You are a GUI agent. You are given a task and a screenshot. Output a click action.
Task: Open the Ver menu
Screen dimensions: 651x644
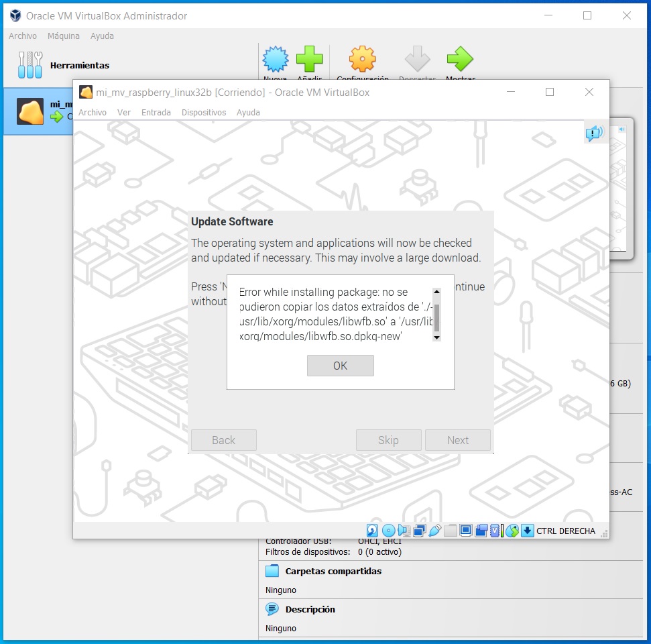pyautogui.click(x=124, y=112)
